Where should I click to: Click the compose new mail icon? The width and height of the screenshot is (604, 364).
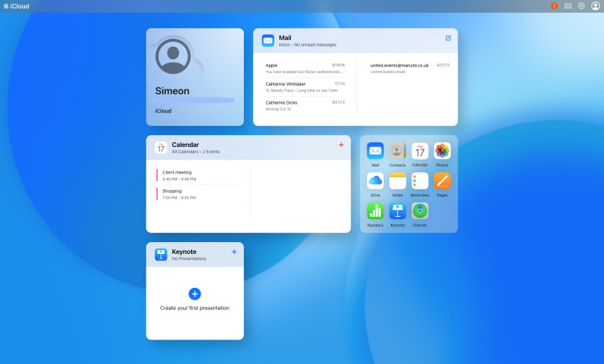pyautogui.click(x=448, y=38)
